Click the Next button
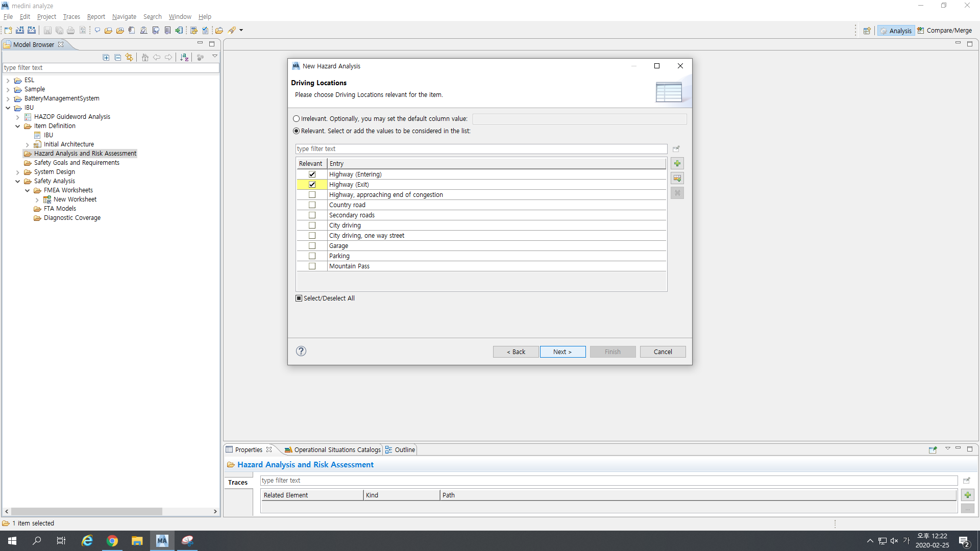 click(x=562, y=352)
